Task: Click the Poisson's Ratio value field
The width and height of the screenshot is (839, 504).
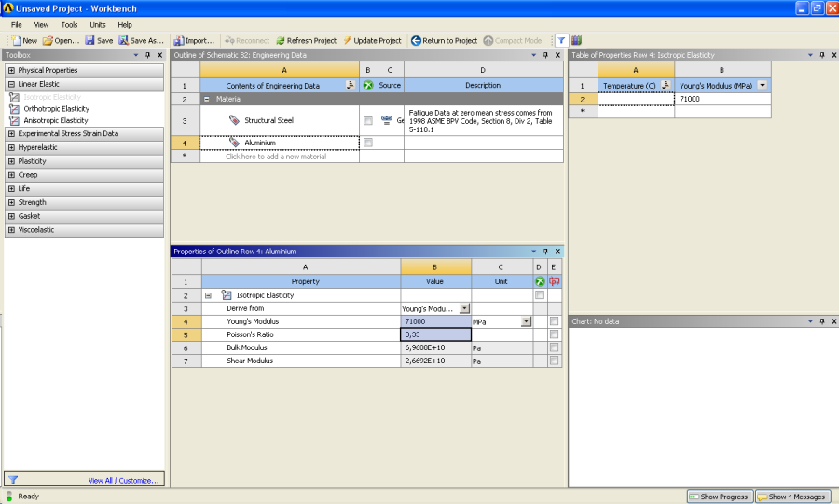Action: pyautogui.click(x=435, y=334)
